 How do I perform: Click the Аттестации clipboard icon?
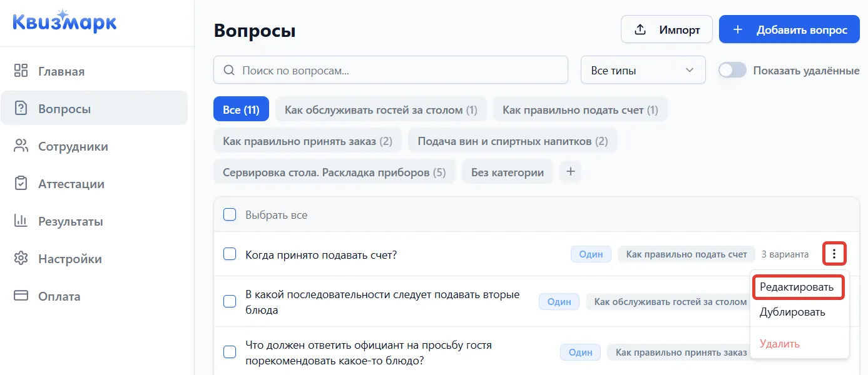tap(21, 183)
